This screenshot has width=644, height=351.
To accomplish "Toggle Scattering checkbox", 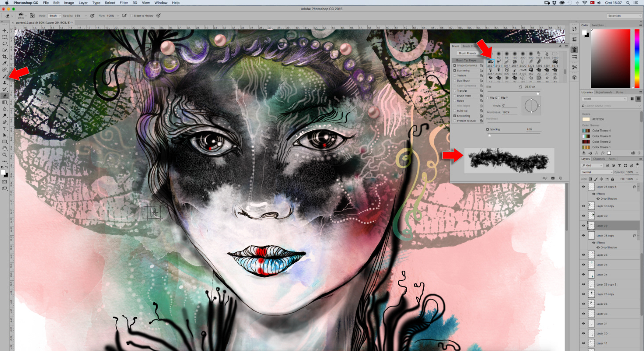I will (454, 71).
